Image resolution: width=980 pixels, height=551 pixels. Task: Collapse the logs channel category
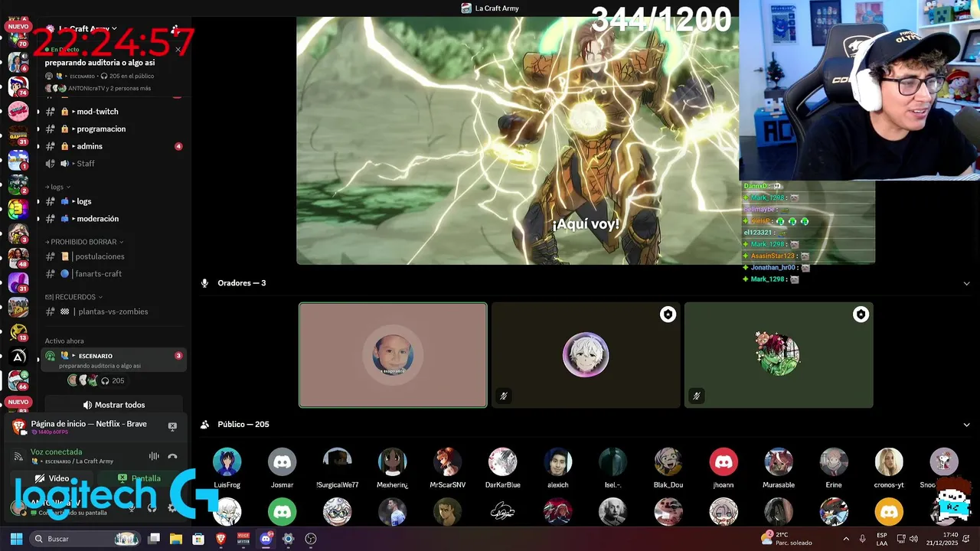coord(57,187)
